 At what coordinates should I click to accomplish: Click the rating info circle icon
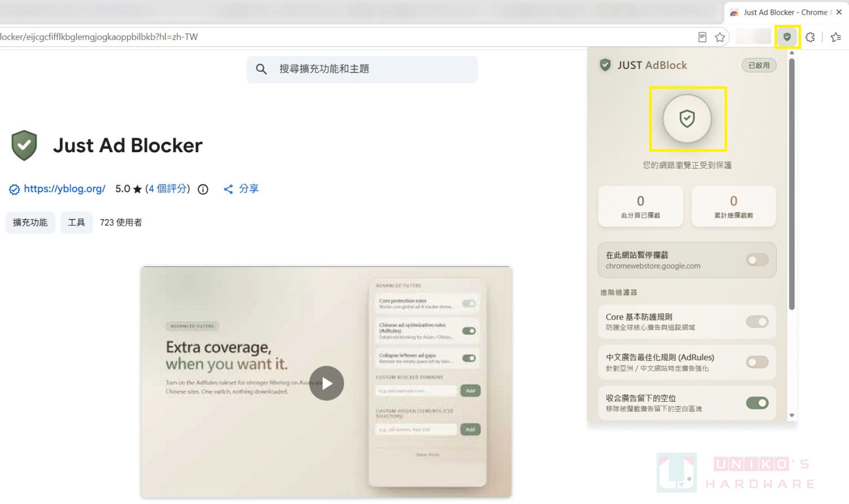click(203, 189)
